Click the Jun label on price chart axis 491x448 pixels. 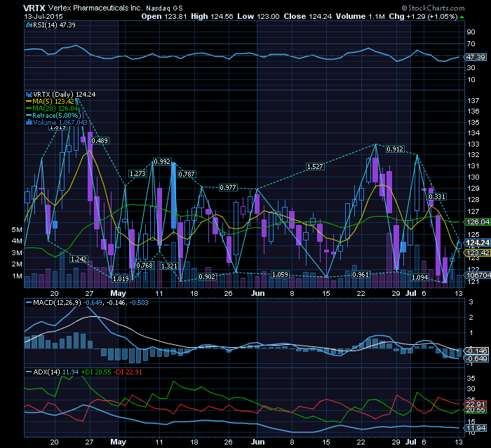(258, 293)
